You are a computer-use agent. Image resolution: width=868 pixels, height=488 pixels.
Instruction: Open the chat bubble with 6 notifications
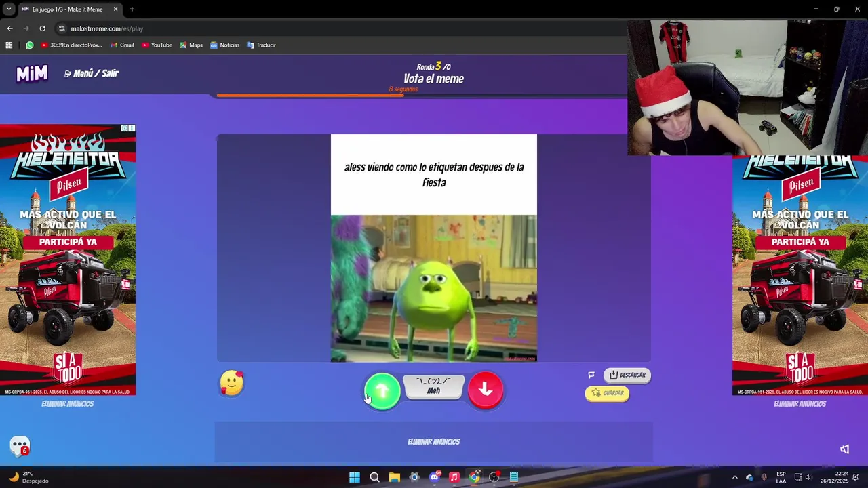click(x=20, y=446)
